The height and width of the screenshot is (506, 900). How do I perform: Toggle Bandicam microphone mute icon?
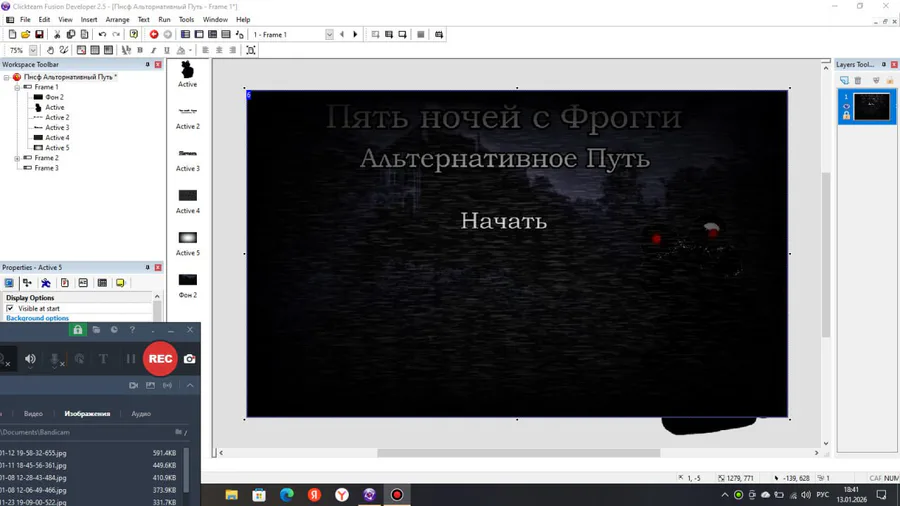[56, 359]
